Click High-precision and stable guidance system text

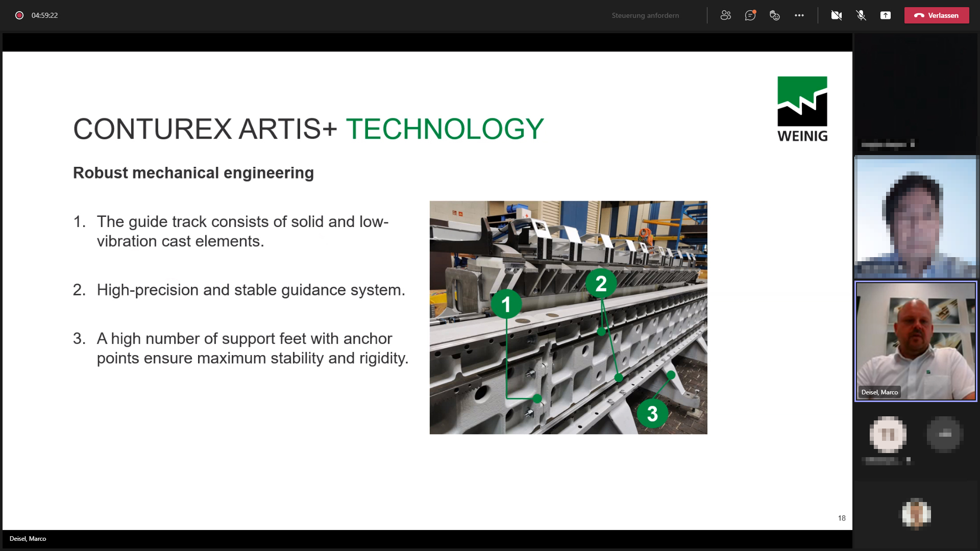coord(251,290)
